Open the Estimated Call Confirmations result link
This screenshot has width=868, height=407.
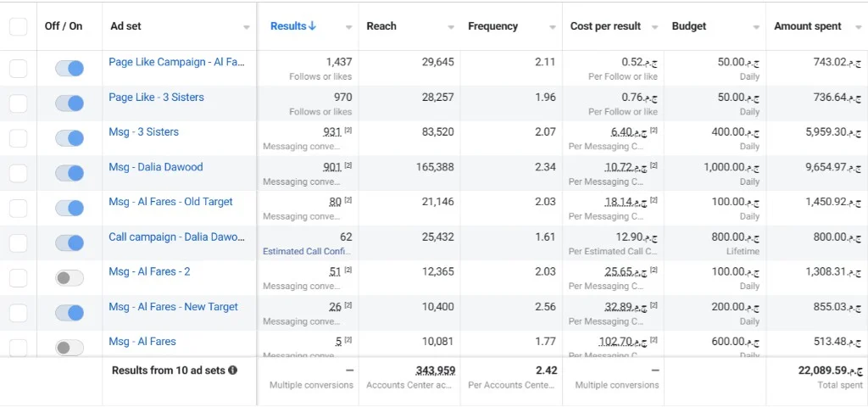pyautogui.click(x=307, y=251)
